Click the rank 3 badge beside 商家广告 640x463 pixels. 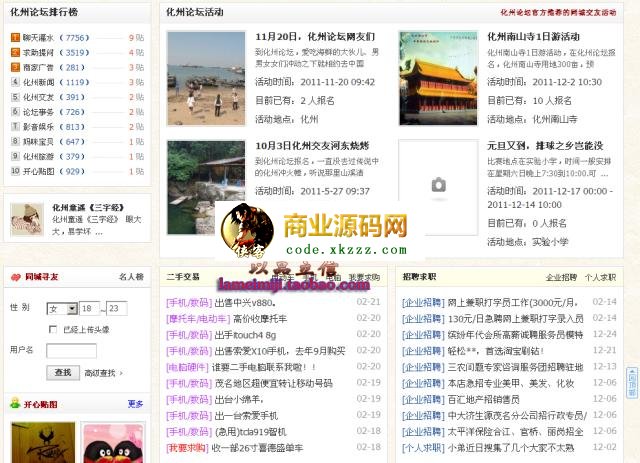point(15,67)
